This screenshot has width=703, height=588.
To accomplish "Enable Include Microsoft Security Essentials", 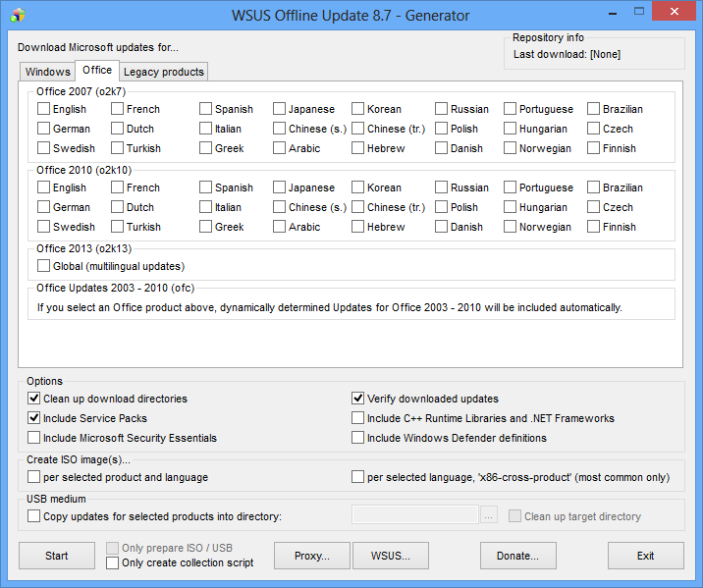I will (34, 438).
